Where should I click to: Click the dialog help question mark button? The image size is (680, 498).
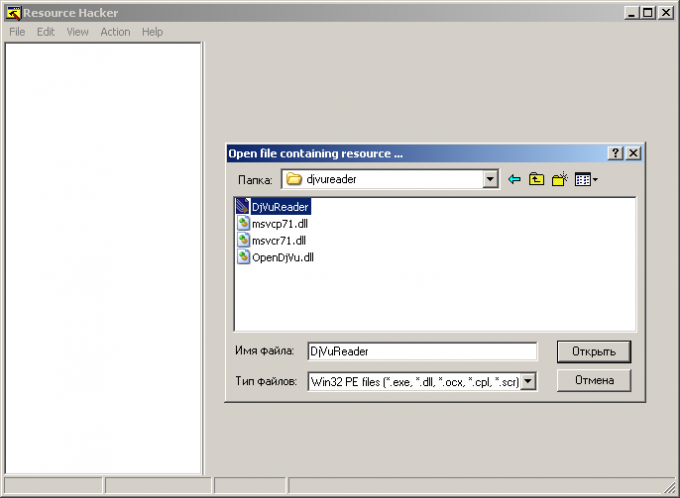click(616, 153)
